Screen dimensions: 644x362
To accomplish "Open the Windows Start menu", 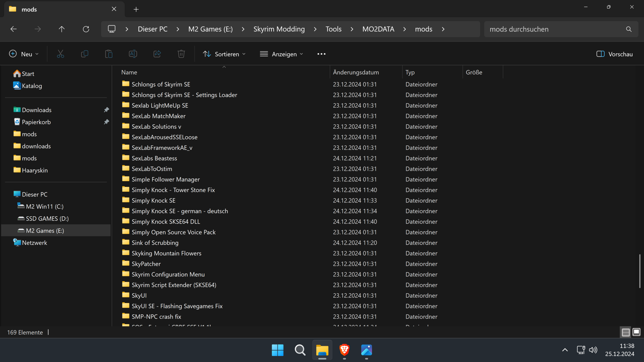I will coord(277,350).
